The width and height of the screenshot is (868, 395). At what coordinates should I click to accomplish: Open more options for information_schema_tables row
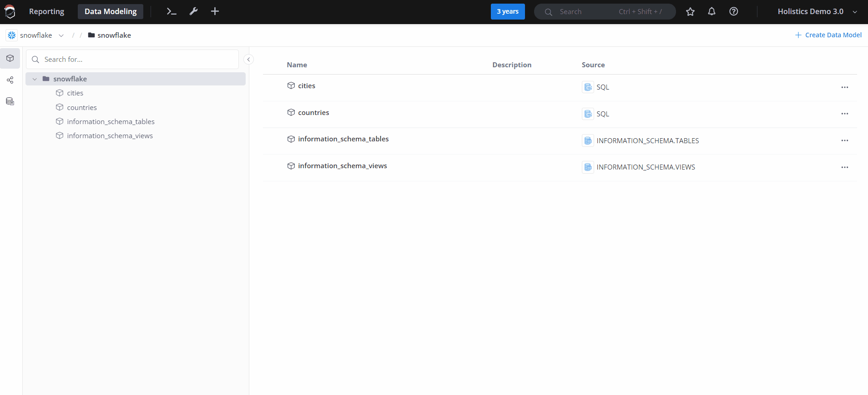[x=845, y=140]
